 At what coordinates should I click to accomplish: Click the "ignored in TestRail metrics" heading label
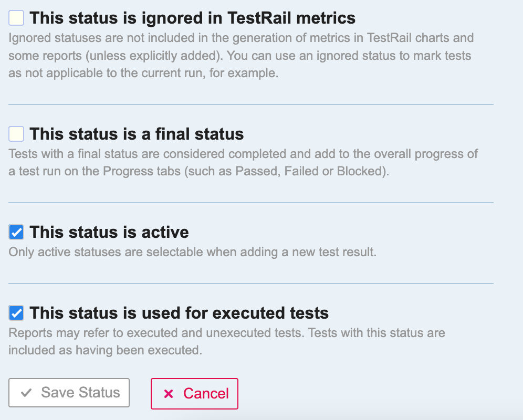tap(192, 18)
